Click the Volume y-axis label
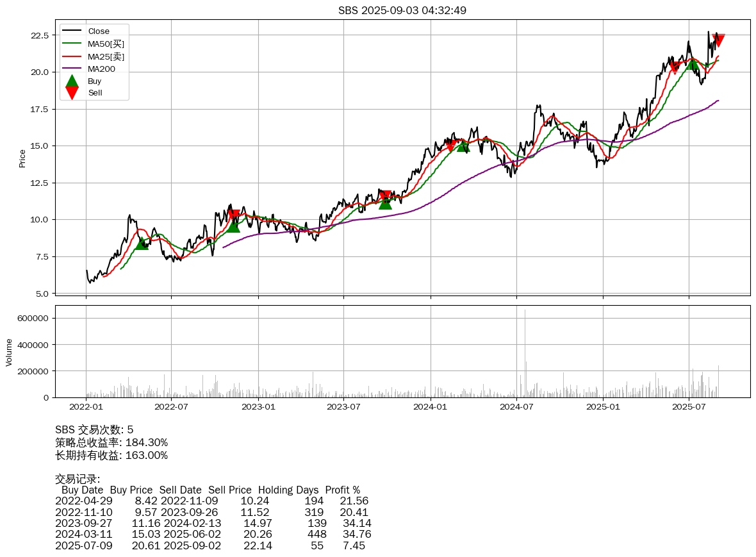 9,352
